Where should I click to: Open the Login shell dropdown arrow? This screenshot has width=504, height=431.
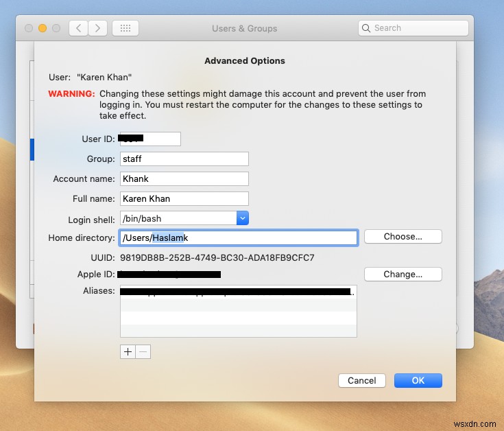click(243, 218)
